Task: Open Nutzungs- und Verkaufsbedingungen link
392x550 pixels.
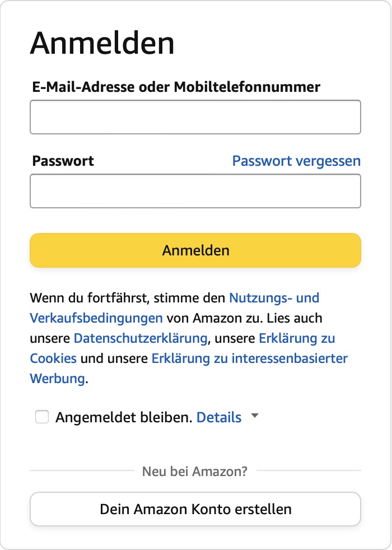Action: [274, 297]
